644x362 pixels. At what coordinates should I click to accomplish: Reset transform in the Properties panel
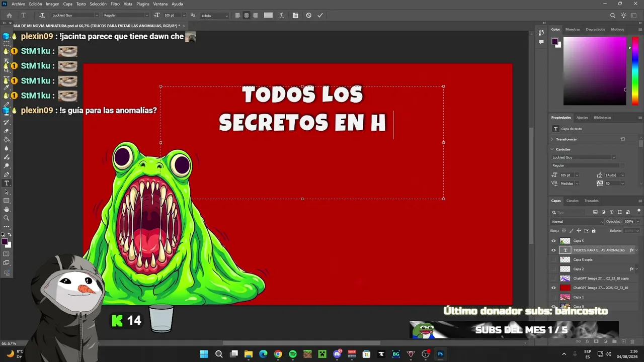(623, 139)
